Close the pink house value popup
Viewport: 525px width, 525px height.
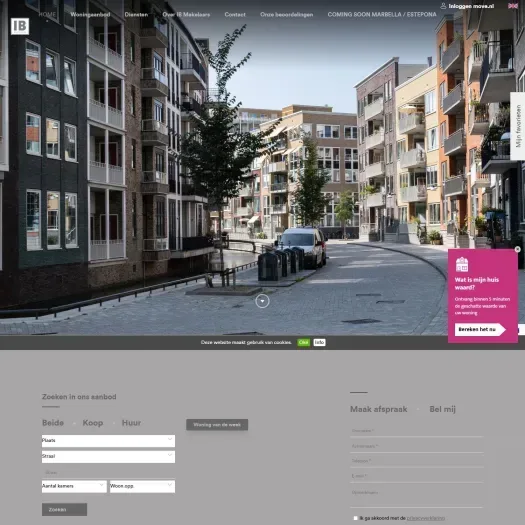tap(518, 249)
